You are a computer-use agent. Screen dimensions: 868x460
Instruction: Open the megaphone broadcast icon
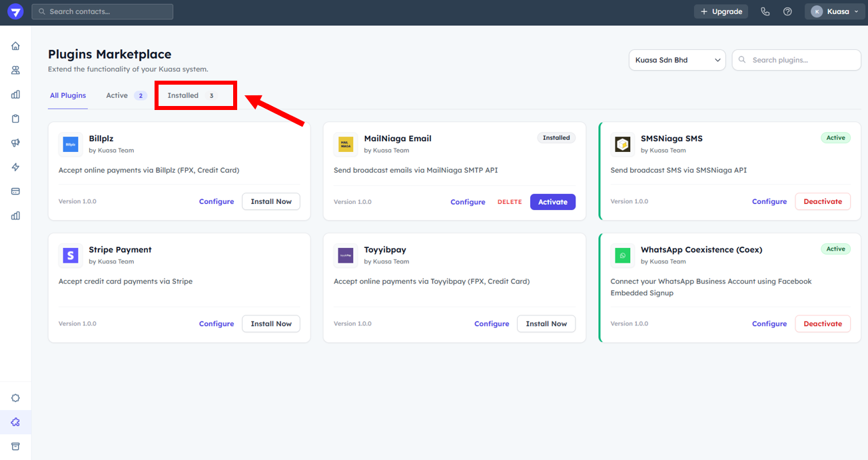click(15, 143)
